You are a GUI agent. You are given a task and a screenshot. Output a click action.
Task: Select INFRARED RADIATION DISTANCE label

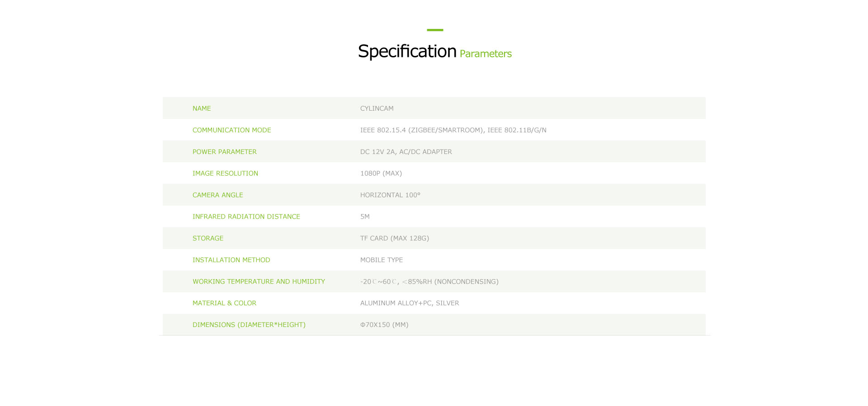click(246, 217)
